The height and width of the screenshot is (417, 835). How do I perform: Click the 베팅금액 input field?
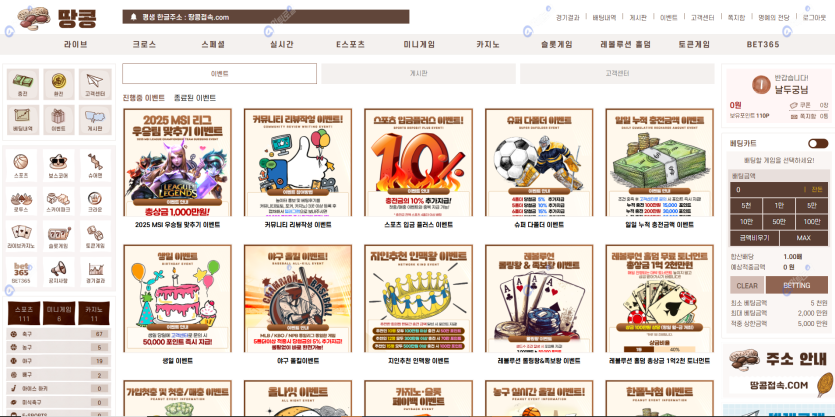pyautogui.click(x=779, y=189)
